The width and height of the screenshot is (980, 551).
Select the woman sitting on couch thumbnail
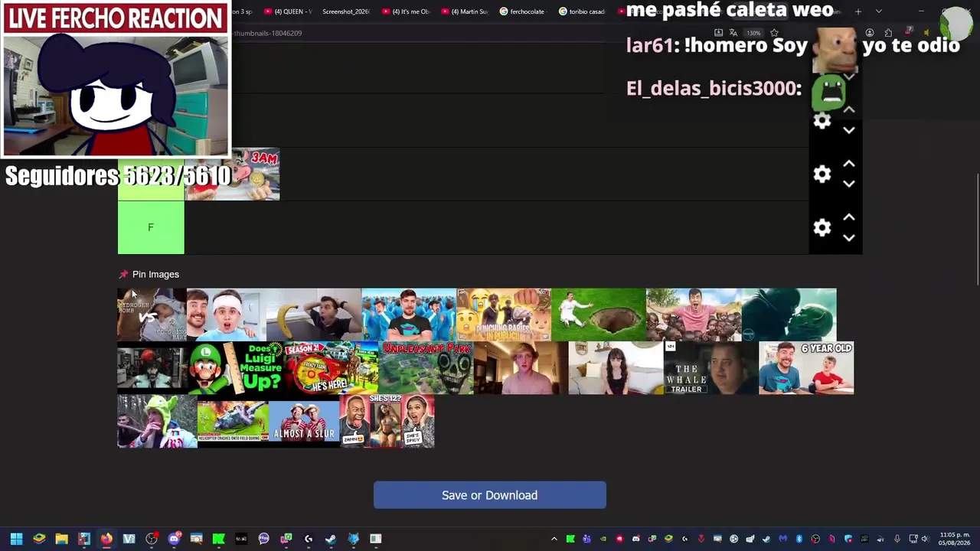(x=616, y=368)
